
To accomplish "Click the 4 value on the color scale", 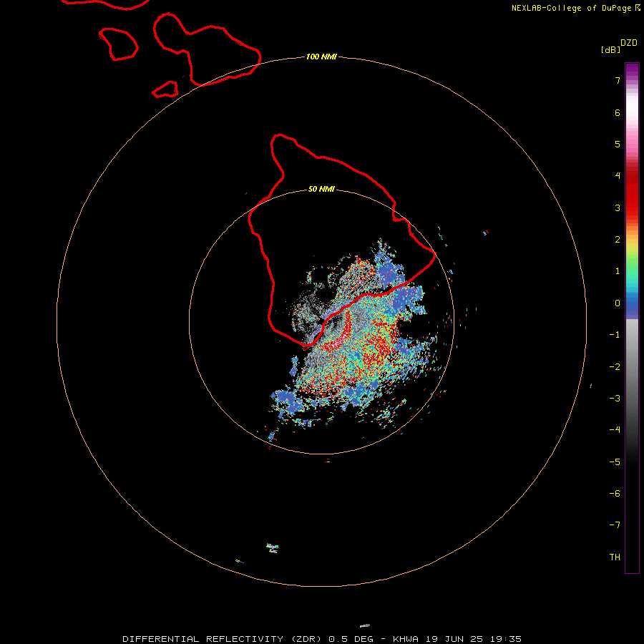I will 618,176.
